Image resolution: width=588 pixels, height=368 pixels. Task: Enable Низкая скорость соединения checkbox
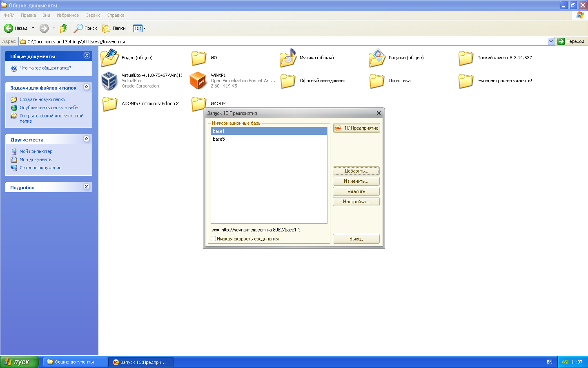coord(214,239)
